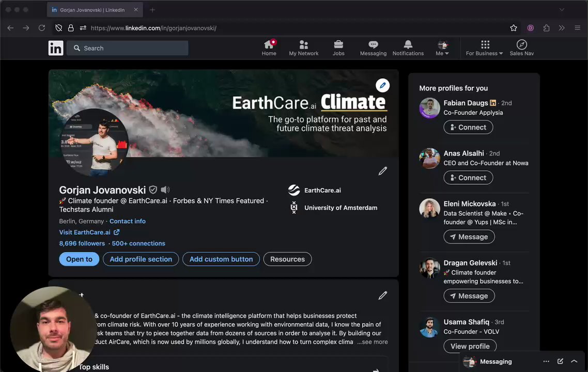Image resolution: width=588 pixels, height=372 pixels.
Task: Open the University of Amsterdam entry
Action: tap(333, 207)
